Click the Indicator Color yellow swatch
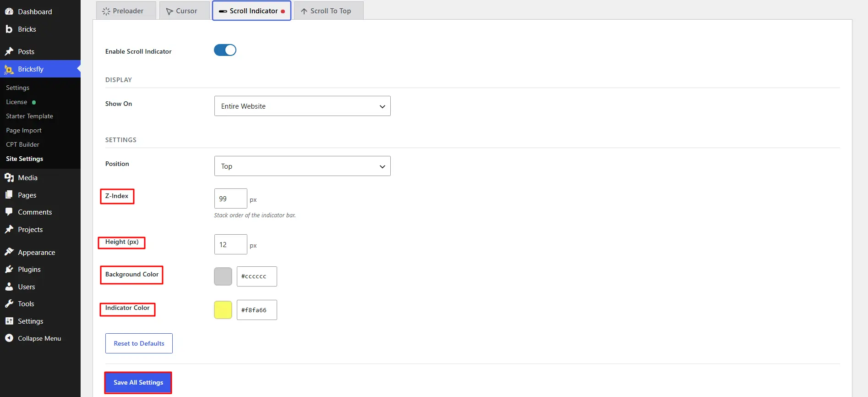Image resolution: width=868 pixels, height=397 pixels. pyautogui.click(x=223, y=310)
